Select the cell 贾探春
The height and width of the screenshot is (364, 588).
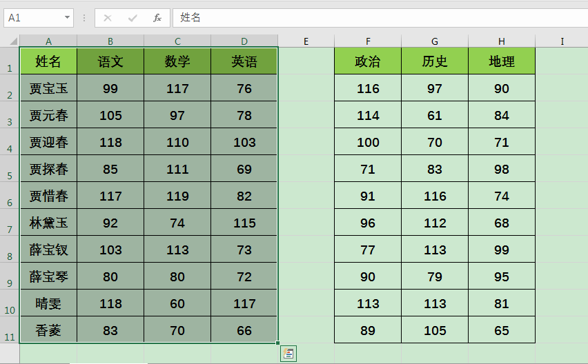click(x=48, y=169)
